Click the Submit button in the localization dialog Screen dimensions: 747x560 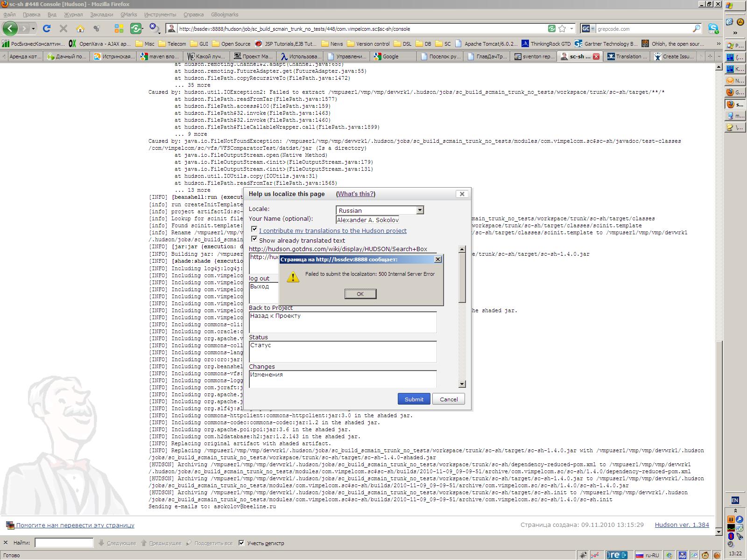point(413,399)
